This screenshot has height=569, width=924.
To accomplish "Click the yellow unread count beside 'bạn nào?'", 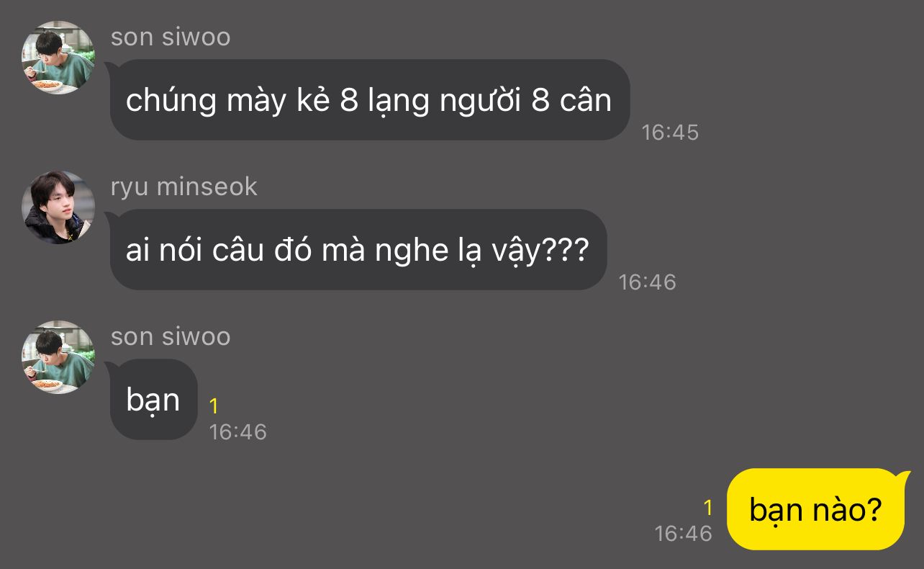I will point(708,508).
